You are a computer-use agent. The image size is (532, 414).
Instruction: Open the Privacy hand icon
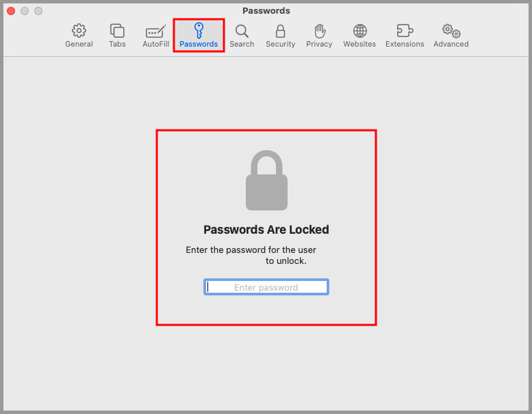coord(319,31)
